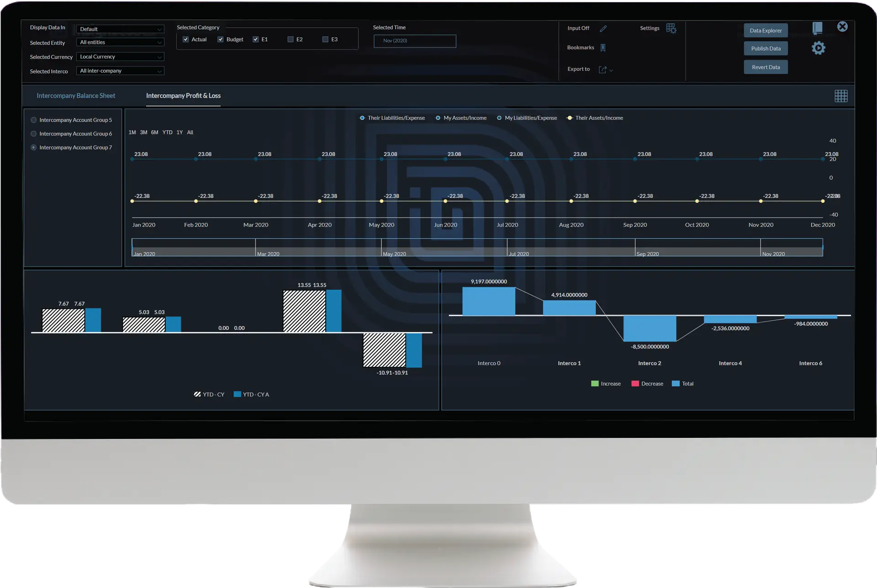Click the Bookmarks icon

[x=603, y=47]
